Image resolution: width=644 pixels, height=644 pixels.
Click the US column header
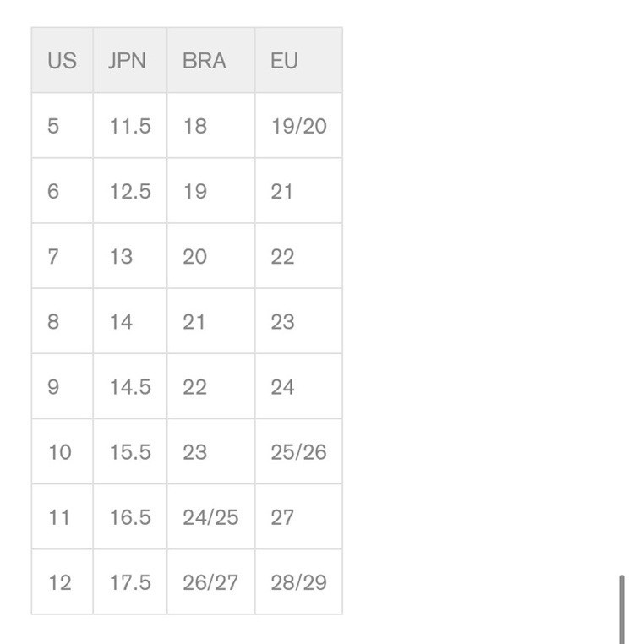pyautogui.click(x=62, y=61)
